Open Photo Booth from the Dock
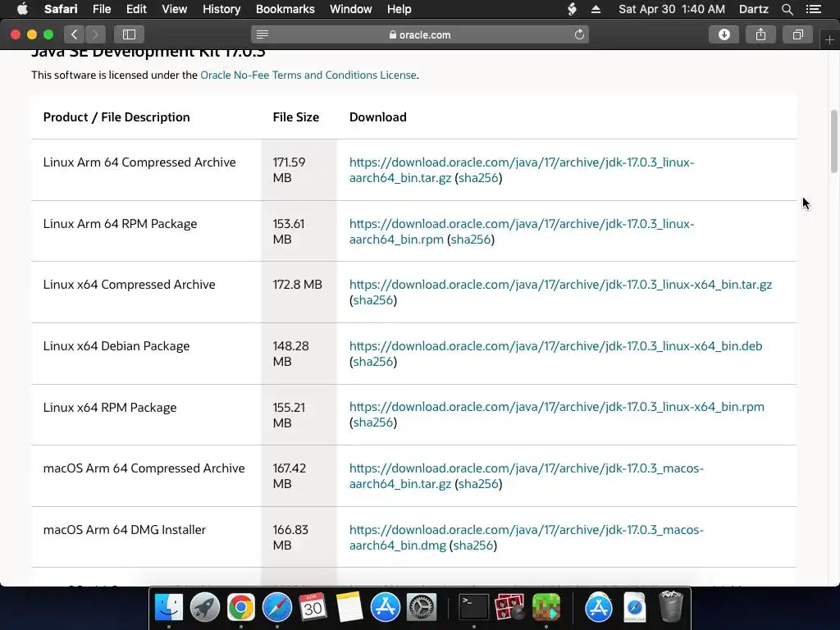This screenshot has width=840, height=630. 509,608
